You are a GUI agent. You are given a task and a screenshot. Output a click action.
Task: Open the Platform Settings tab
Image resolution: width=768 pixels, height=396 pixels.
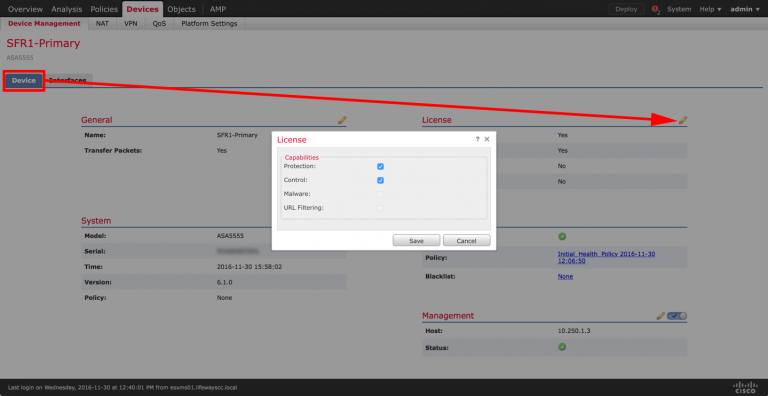[x=209, y=24]
